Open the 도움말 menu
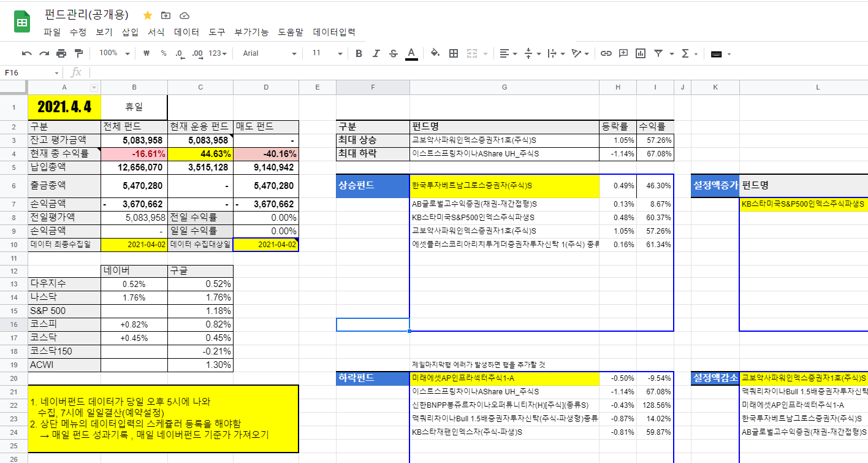The width and height of the screenshot is (868, 463). [291, 32]
